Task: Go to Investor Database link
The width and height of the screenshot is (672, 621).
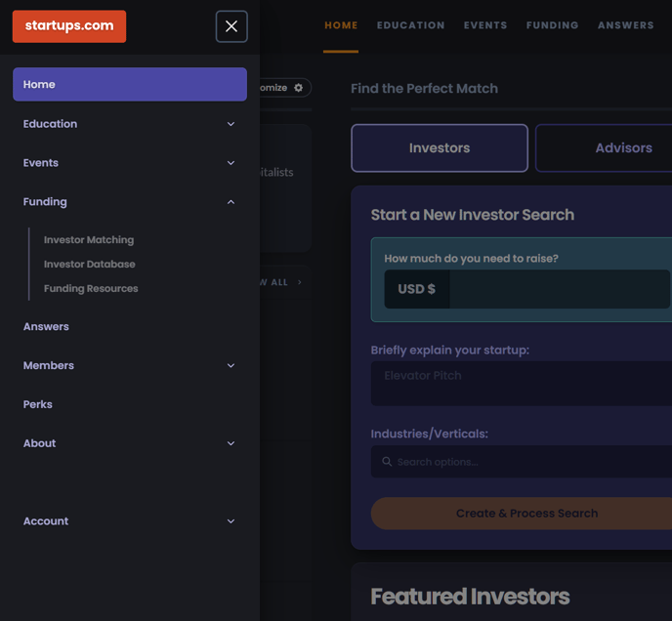Action: [x=90, y=265]
